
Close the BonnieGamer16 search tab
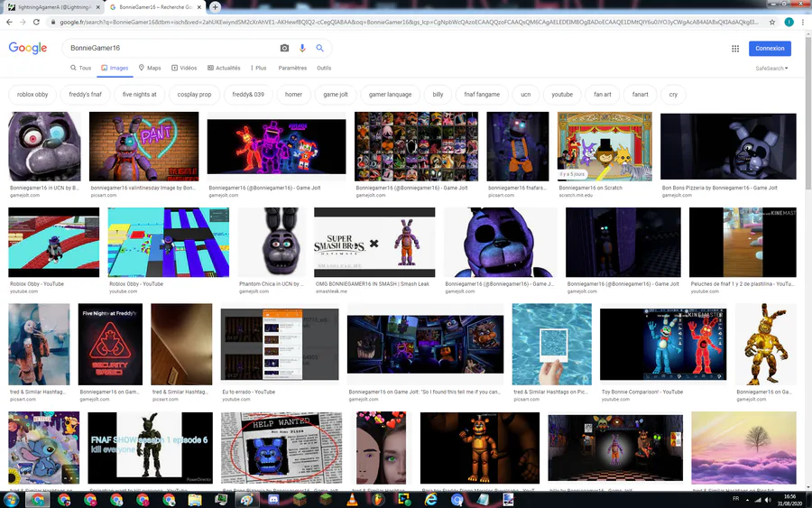pos(198,7)
